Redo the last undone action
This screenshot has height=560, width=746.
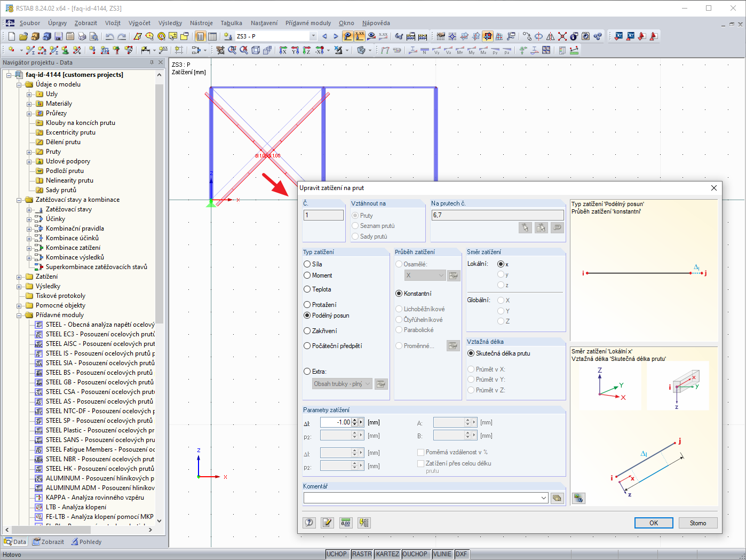click(x=122, y=36)
